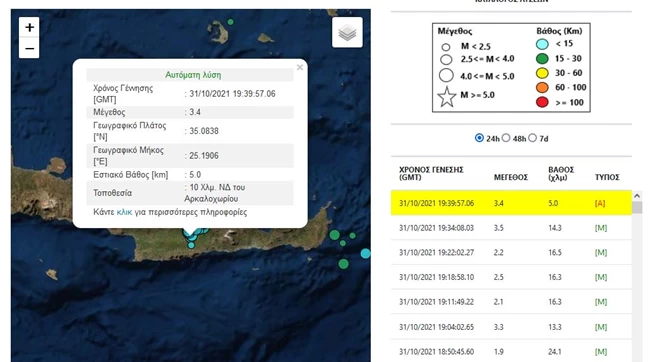
Task: Open the map layers switcher
Action: coord(347,32)
